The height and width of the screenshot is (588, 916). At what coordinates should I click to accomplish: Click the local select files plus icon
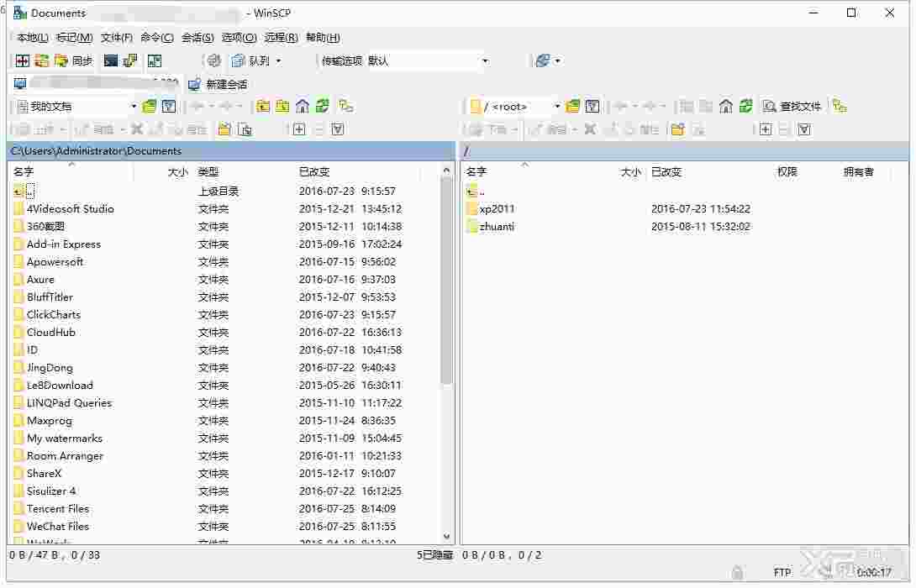pyautogui.click(x=299, y=129)
